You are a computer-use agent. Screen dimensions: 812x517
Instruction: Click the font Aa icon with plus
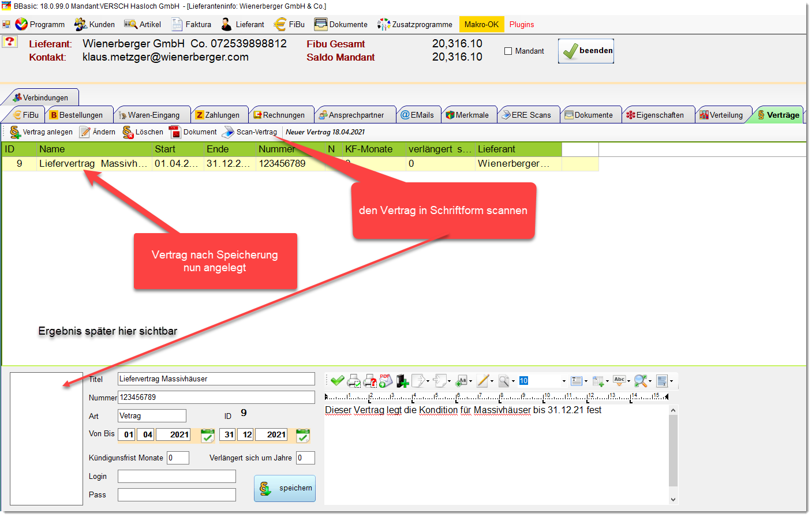(x=461, y=381)
